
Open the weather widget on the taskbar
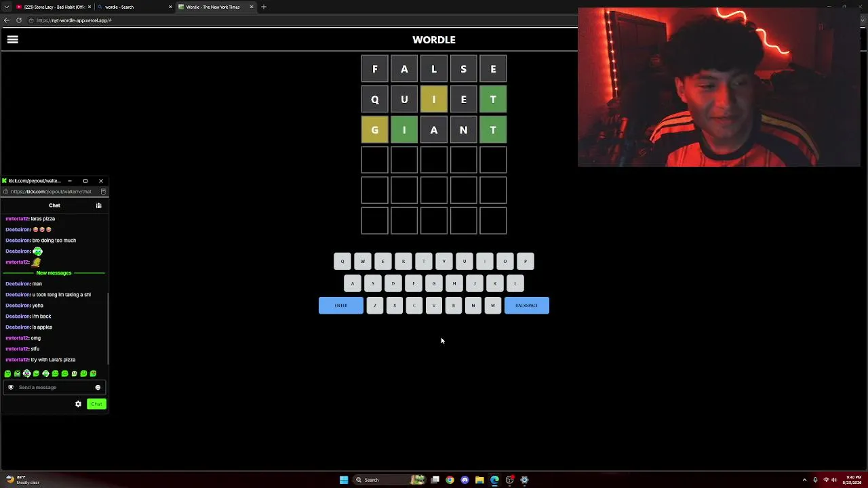coord(22,480)
